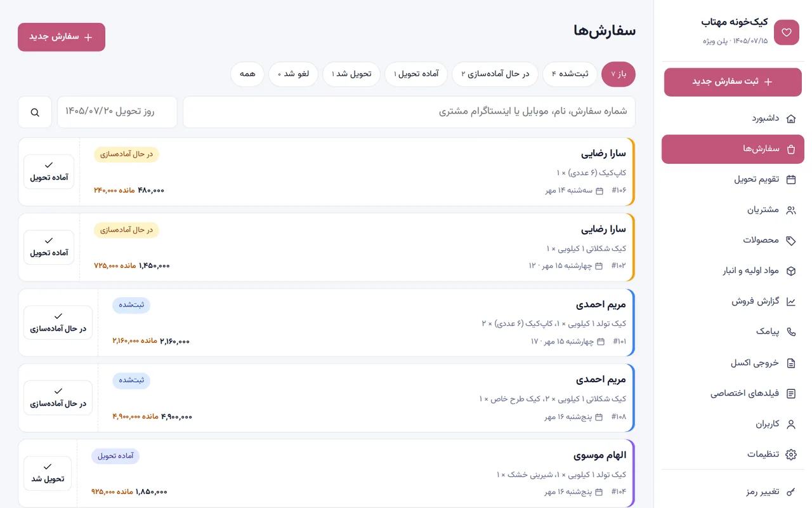Image resolution: width=812 pixels, height=508 pixels.
Task: Click the calendar icon on order #101
Action: 600,342
